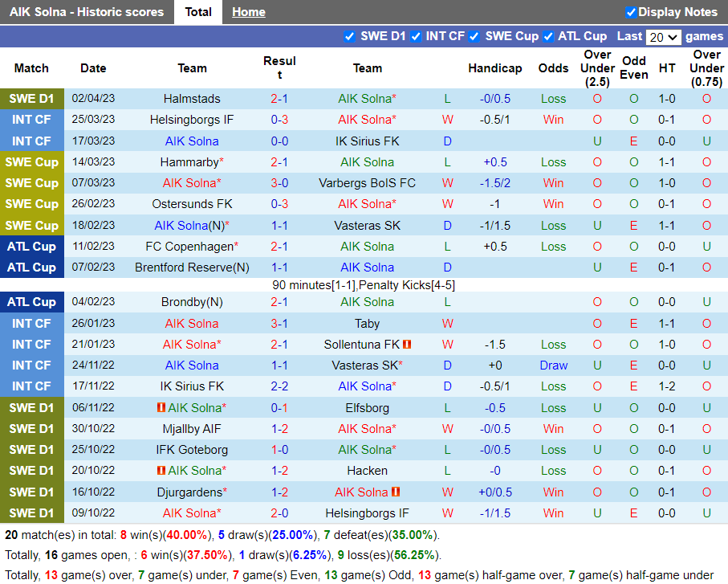Select the Total tab

click(x=198, y=12)
